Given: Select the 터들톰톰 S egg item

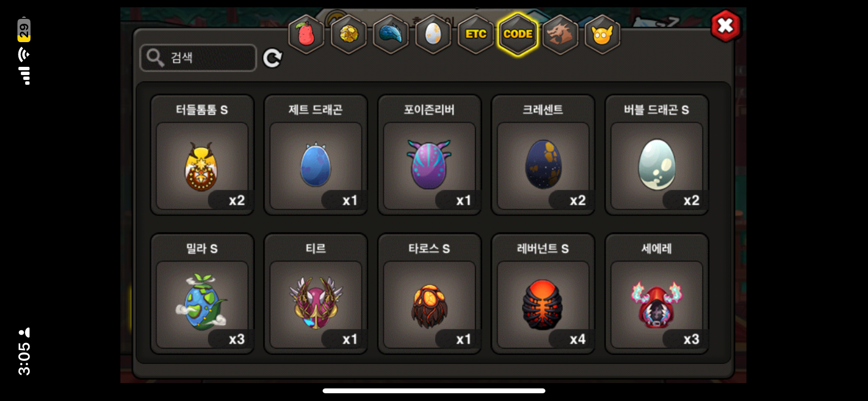Looking at the screenshot, I should coord(202,155).
